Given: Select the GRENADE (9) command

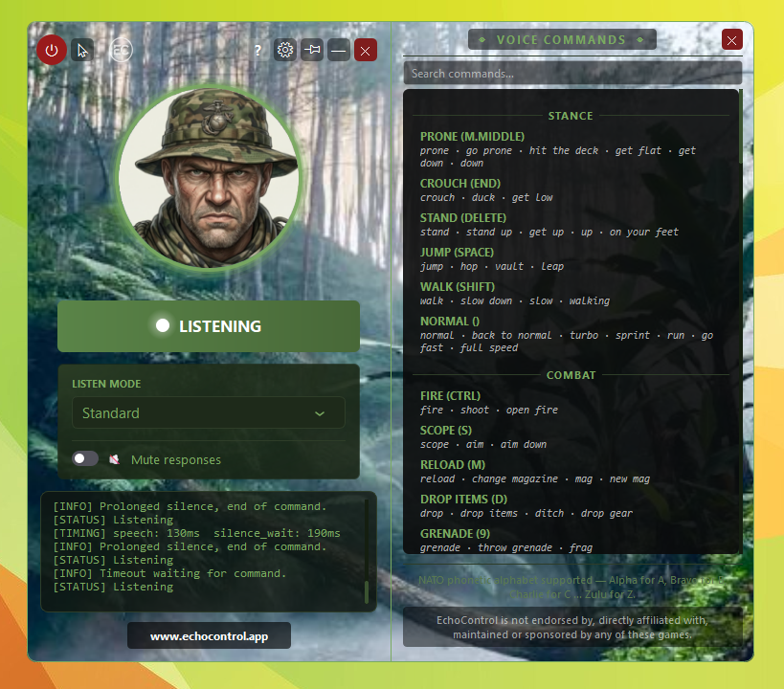Looking at the screenshot, I should point(455,534).
